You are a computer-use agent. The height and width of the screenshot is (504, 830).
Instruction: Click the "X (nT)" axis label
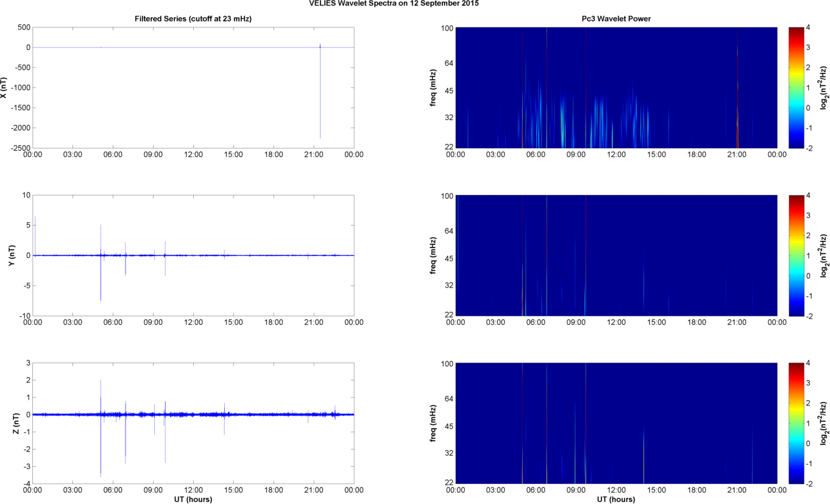pyautogui.click(x=4, y=88)
